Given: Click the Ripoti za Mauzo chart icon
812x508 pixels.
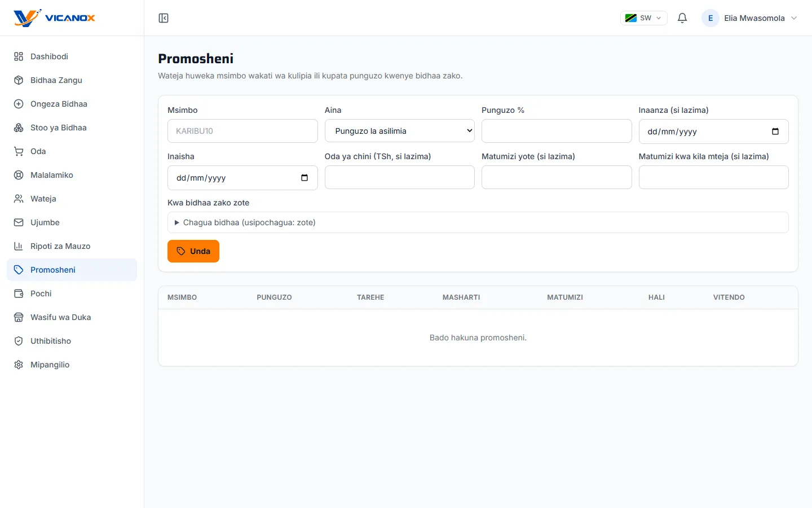Looking at the screenshot, I should click(19, 246).
